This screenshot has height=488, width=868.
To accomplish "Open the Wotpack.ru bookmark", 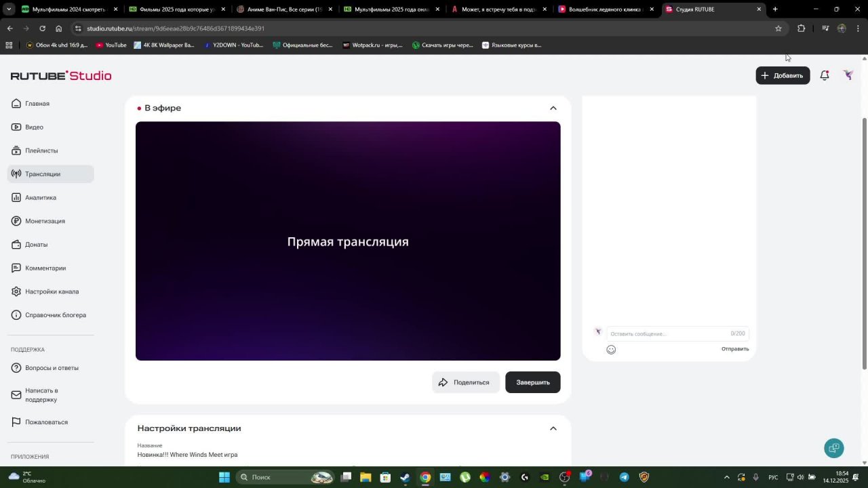I will (x=373, y=45).
